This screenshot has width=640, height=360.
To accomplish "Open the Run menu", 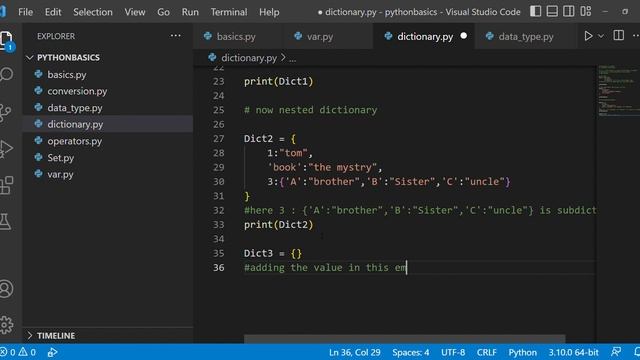I will click(x=190, y=12).
